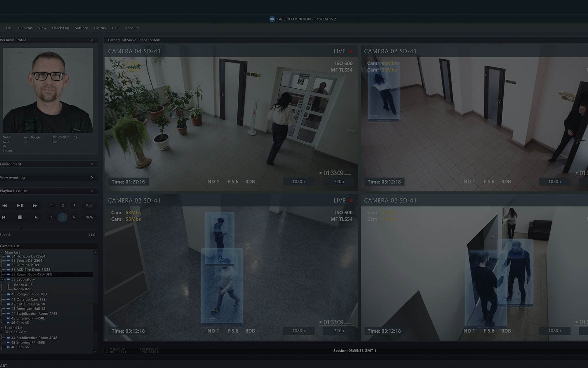Expand the Environment section
The width and height of the screenshot is (588, 368).
click(x=92, y=164)
